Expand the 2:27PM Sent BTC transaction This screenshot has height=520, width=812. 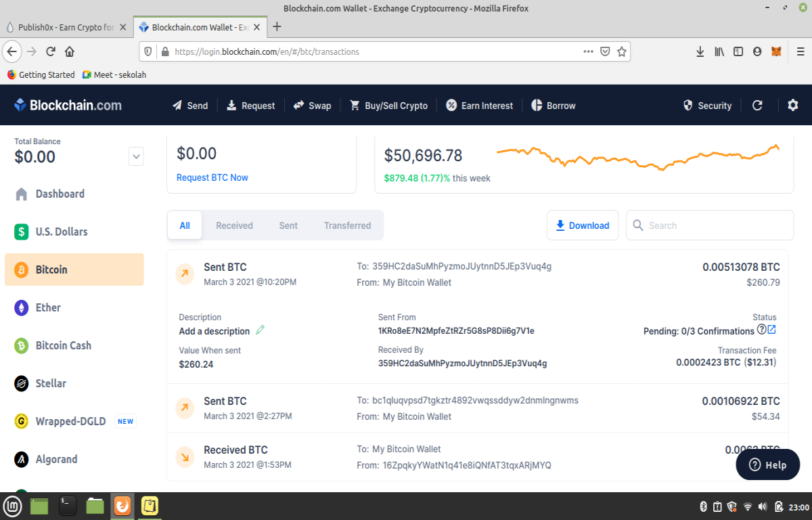click(x=477, y=408)
